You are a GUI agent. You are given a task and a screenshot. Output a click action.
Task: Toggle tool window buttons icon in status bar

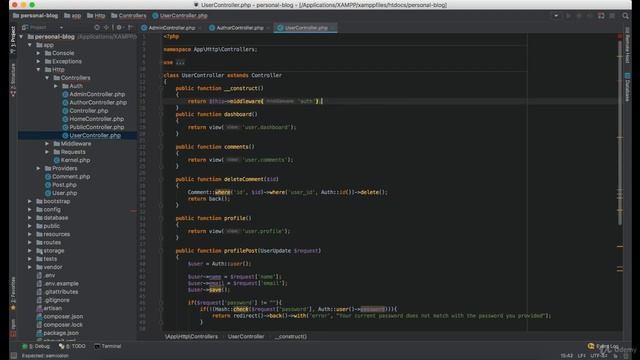coord(14,356)
